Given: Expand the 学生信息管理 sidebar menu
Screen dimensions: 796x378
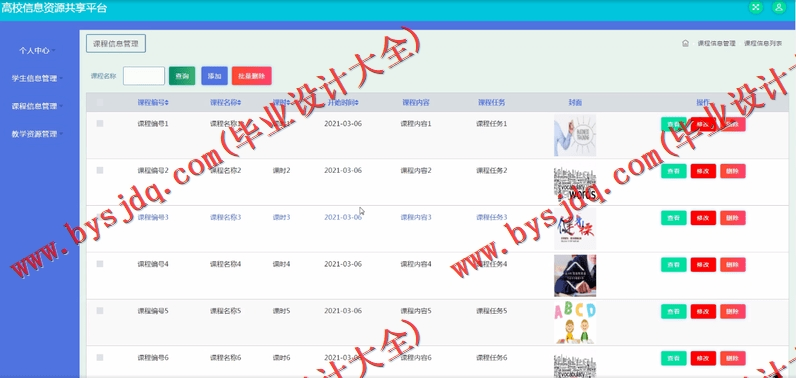Looking at the screenshot, I should 37,79.
